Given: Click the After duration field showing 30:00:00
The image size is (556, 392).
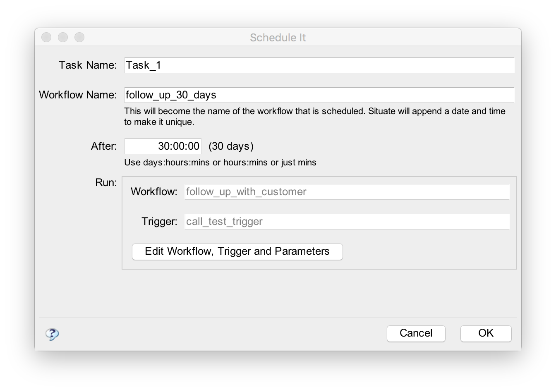Looking at the screenshot, I should (163, 146).
